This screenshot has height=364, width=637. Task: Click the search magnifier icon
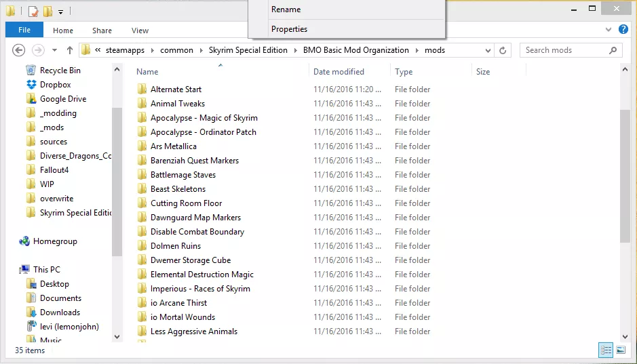coord(613,50)
